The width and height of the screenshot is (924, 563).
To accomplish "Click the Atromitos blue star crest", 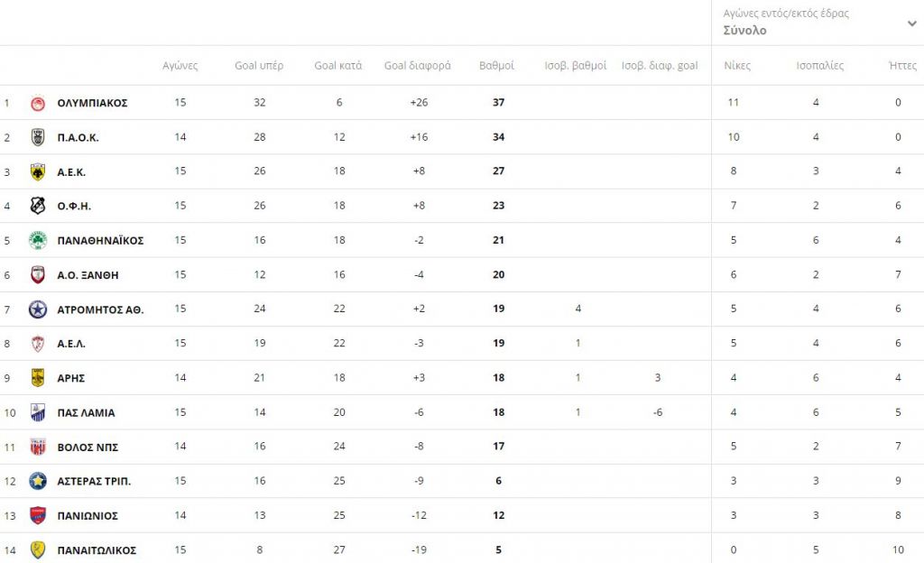I will pos(38,309).
